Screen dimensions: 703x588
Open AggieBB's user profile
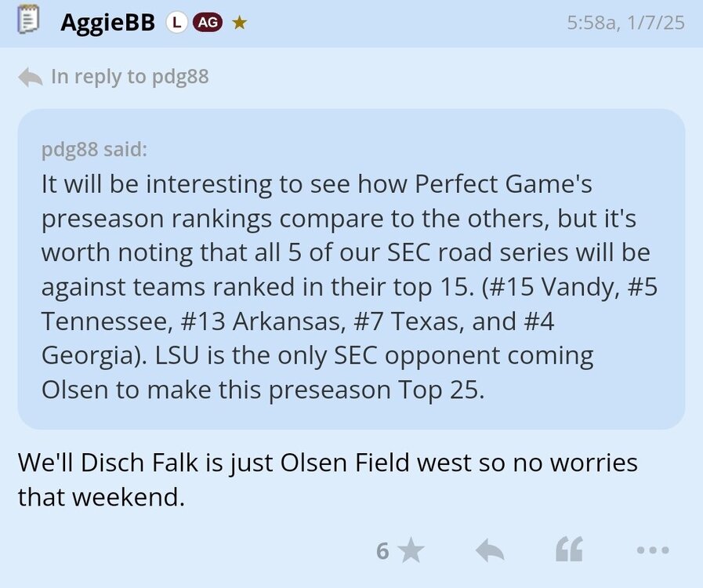coord(109,23)
